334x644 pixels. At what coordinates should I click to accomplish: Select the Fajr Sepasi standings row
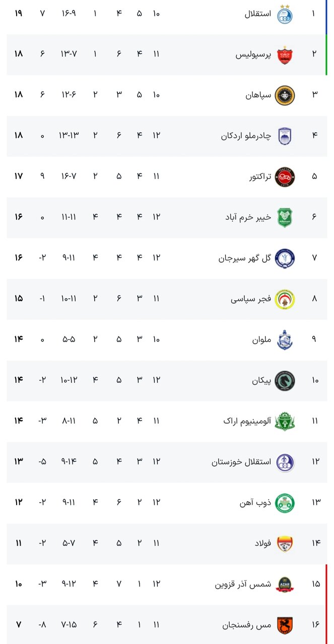pyautogui.click(x=166, y=298)
